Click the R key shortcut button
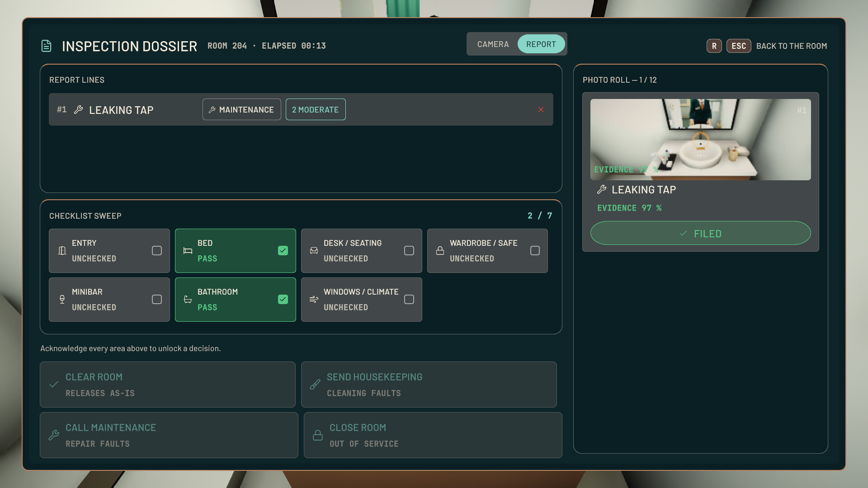The height and width of the screenshot is (488, 868). 714,46
